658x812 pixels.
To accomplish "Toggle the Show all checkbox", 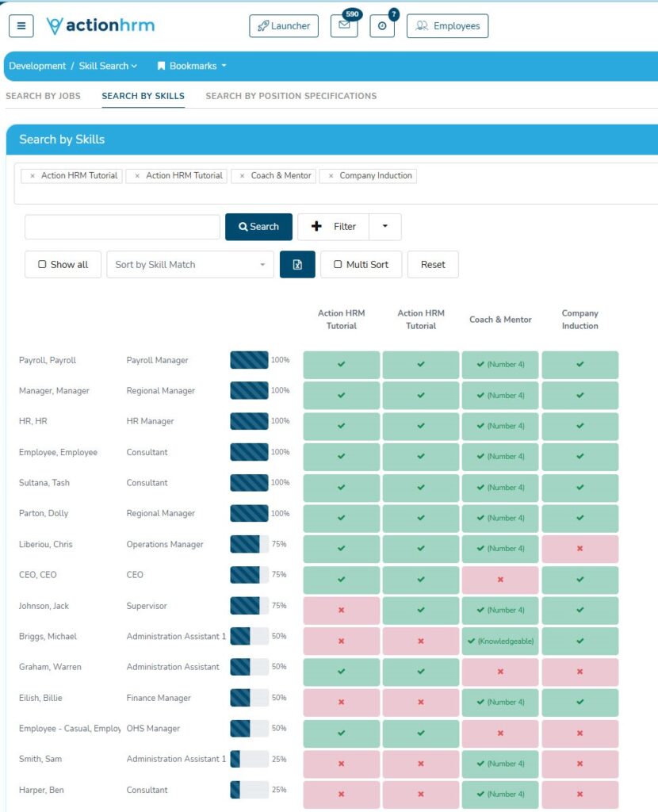I will (x=43, y=265).
